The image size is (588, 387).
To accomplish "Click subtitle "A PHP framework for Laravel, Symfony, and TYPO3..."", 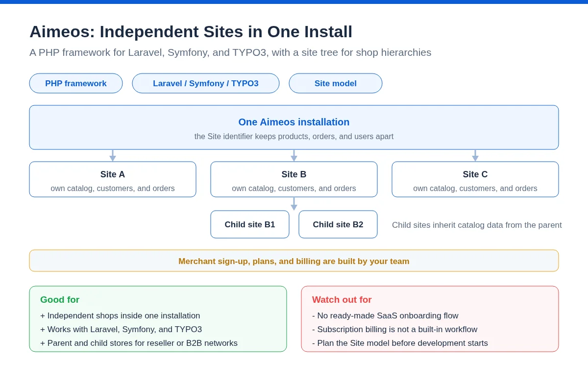I will (x=230, y=52).
